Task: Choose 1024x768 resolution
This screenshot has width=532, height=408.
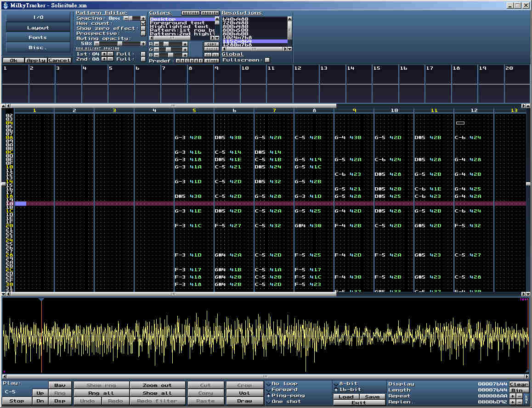Action: click(x=255, y=37)
